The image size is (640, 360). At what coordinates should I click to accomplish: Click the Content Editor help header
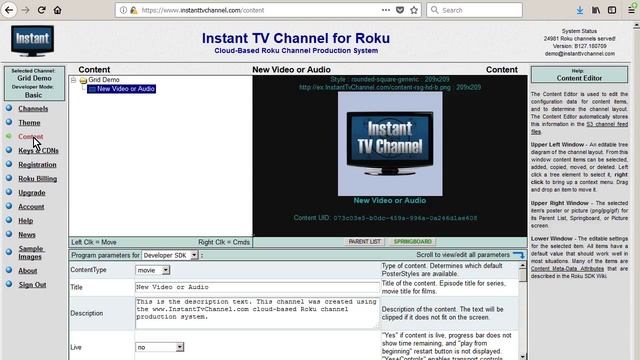tap(579, 75)
